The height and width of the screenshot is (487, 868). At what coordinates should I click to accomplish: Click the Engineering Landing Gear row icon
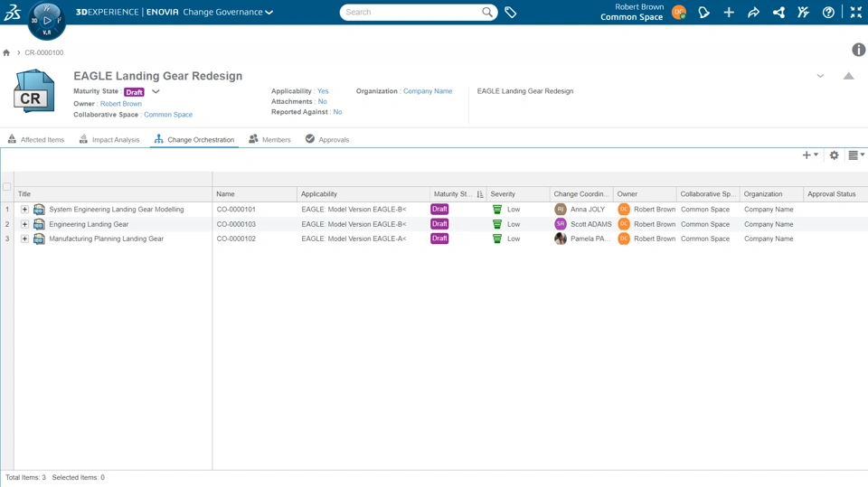pyautogui.click(x=39, y=224)
